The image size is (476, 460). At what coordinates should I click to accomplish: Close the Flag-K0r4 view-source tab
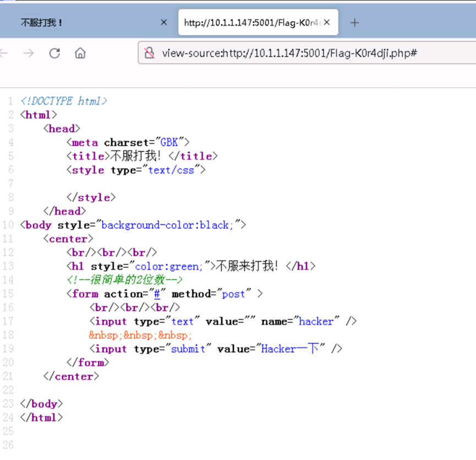(x=327, y=22)
